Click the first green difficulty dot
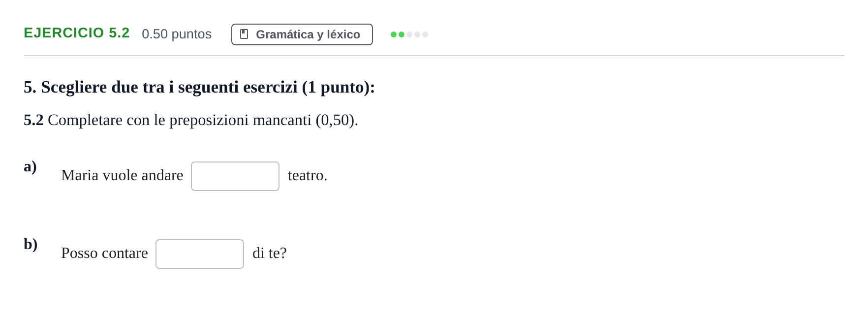Screen dimensions: 868x321 pyautogui.click(x=394, y=34)
